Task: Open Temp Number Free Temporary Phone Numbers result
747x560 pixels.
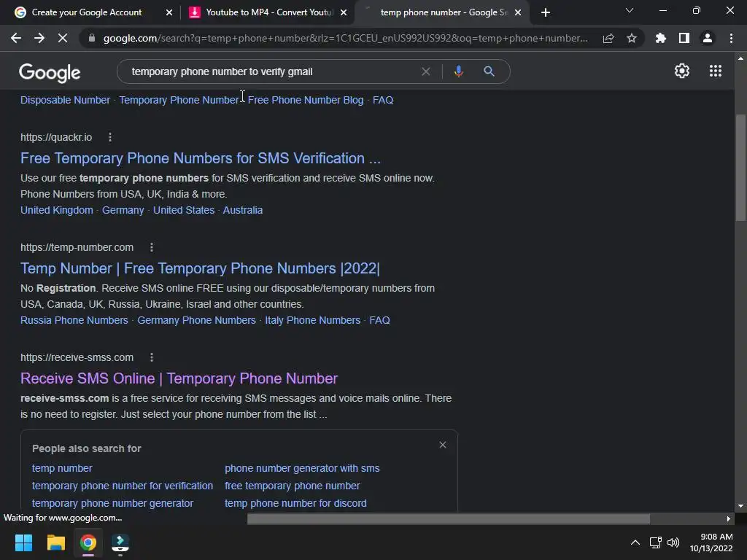Action: (200, 268)
